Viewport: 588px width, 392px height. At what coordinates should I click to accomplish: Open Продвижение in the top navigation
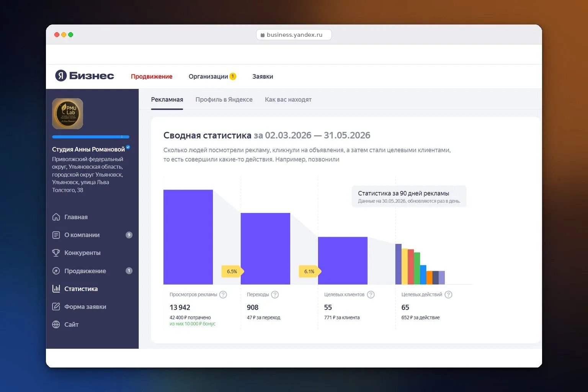coord(152,77)
